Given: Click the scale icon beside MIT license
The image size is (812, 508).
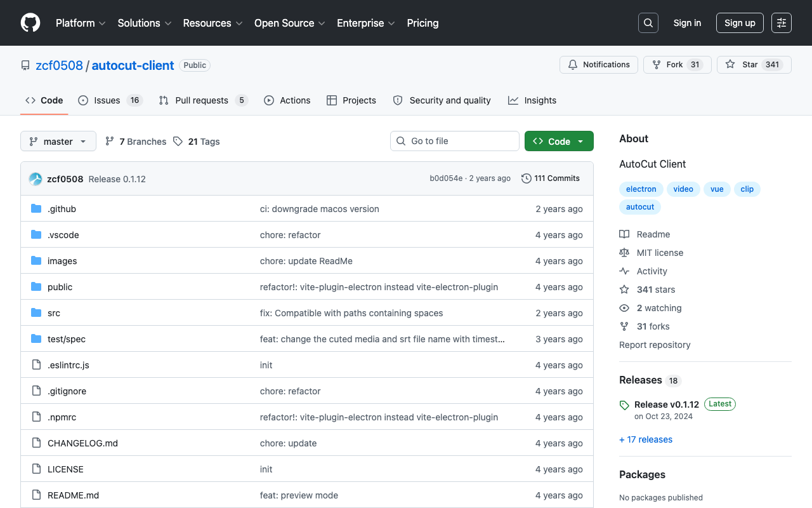Looking at the screenshot, I should click(624, 253).
